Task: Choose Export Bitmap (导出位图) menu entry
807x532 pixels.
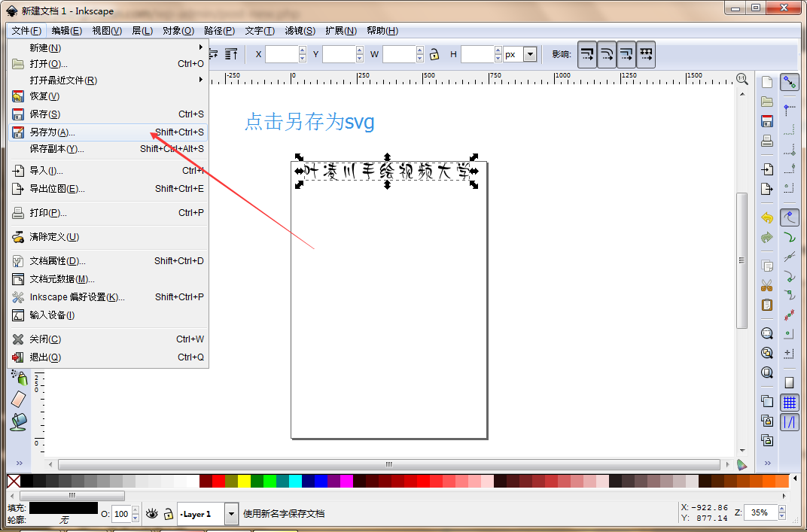Action: point(57,189)
